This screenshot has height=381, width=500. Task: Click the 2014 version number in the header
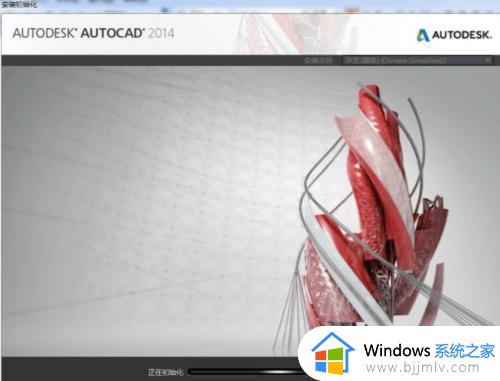161,33
